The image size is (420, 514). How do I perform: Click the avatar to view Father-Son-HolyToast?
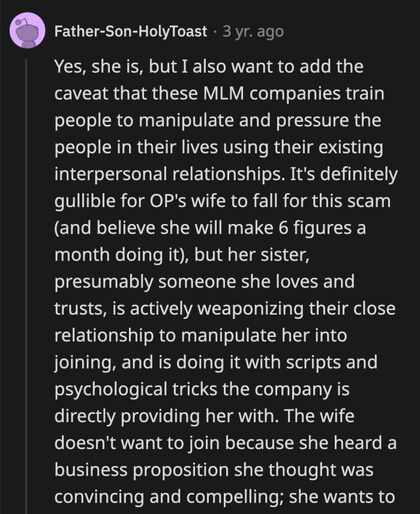click(x=29, y=30)
